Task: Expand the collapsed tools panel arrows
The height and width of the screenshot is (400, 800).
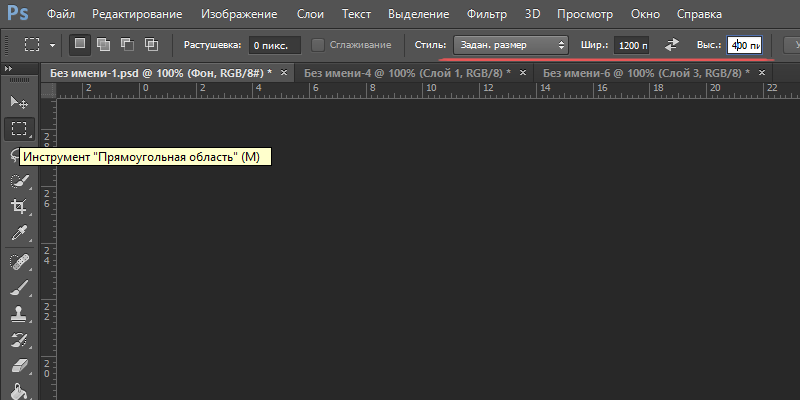Action: [x=10, y=69]
